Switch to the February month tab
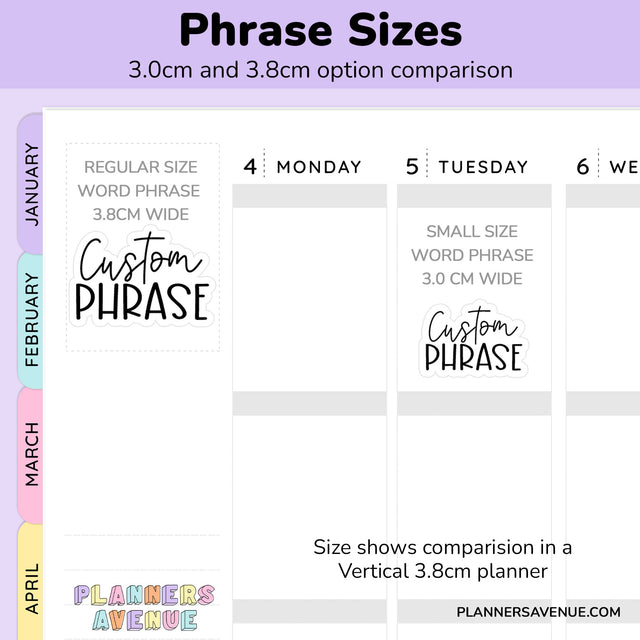This screenshot has height=640, width=640. coord(31,320)
